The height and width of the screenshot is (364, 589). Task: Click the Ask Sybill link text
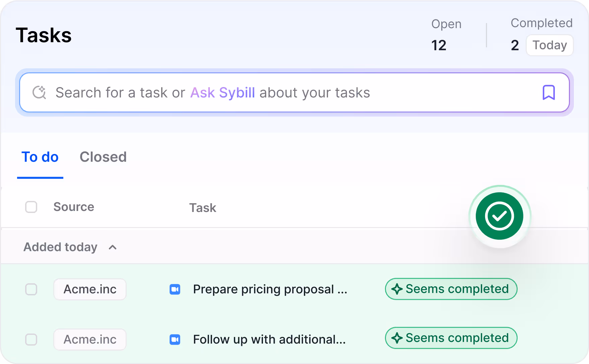click(x=223, y=93)
